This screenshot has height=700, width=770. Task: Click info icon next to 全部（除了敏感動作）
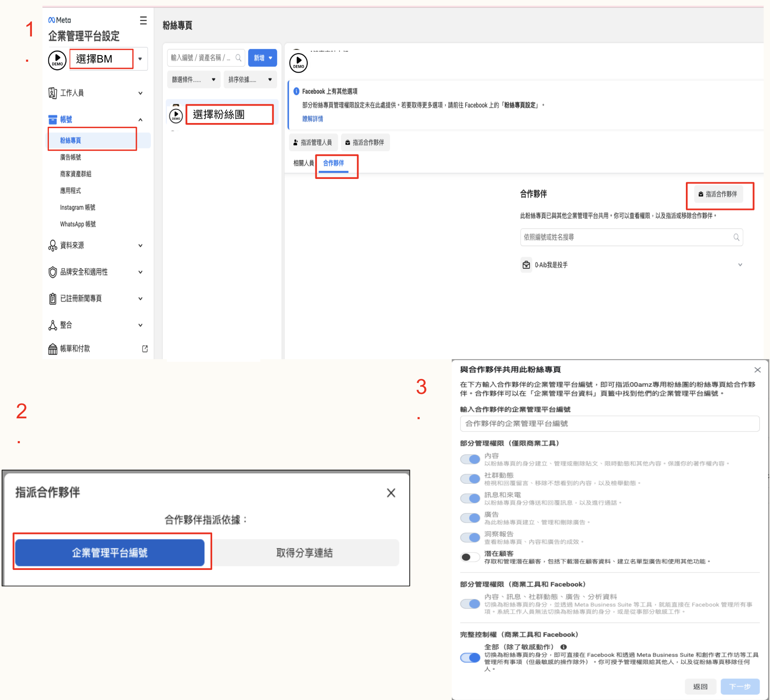coord(564,647)
